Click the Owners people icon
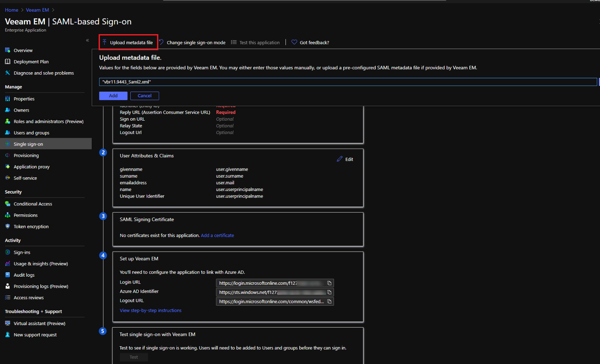600x364 pixels. tap(7, 110)
